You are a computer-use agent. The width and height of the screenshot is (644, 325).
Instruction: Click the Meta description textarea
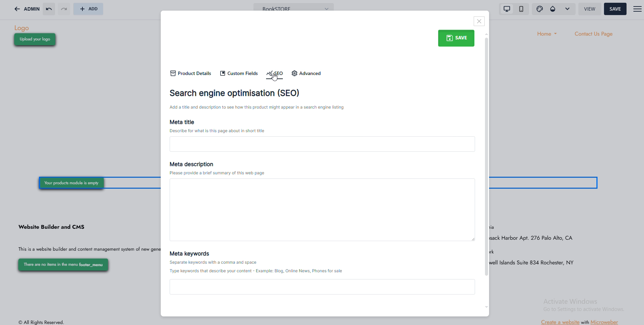[x=322, y=210]
